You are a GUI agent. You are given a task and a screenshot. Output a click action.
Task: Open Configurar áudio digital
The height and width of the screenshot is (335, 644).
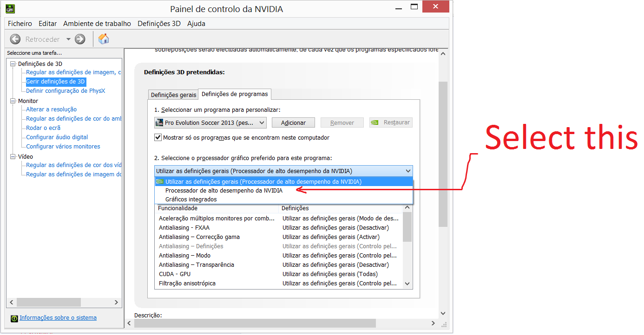click(57, 137)
